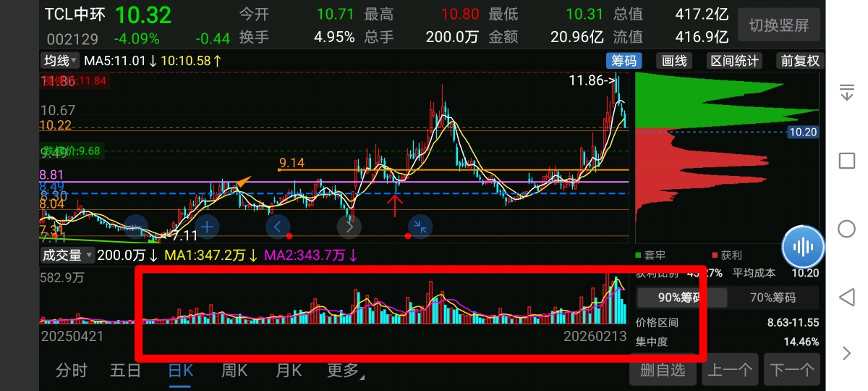Toggle 区间统计 interval statistics

735,61
